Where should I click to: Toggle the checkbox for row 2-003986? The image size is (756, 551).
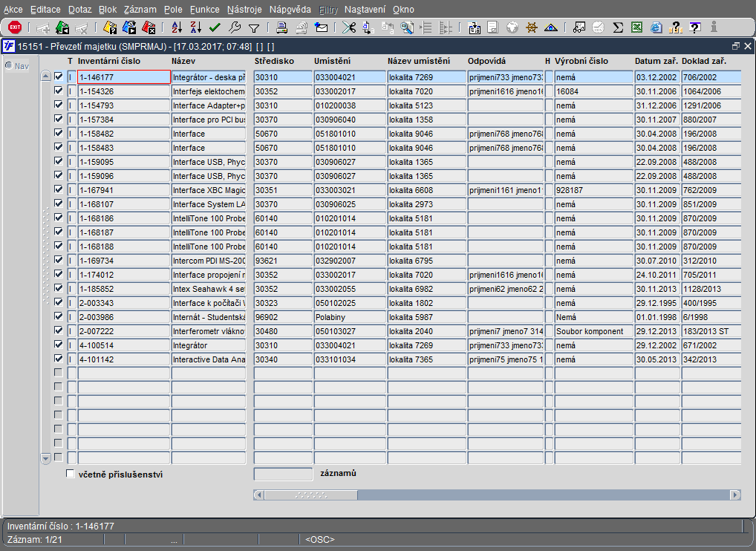tap(59, 316)
